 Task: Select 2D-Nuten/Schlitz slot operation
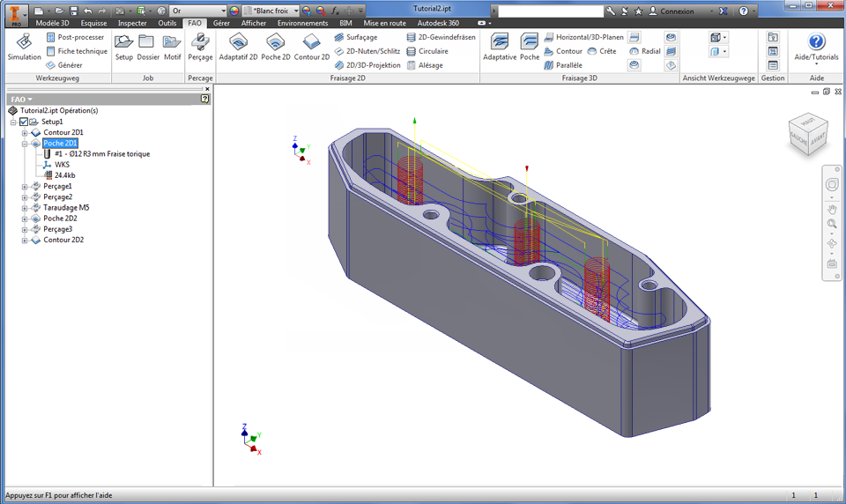pyautogui.click(x=367, y=51)
